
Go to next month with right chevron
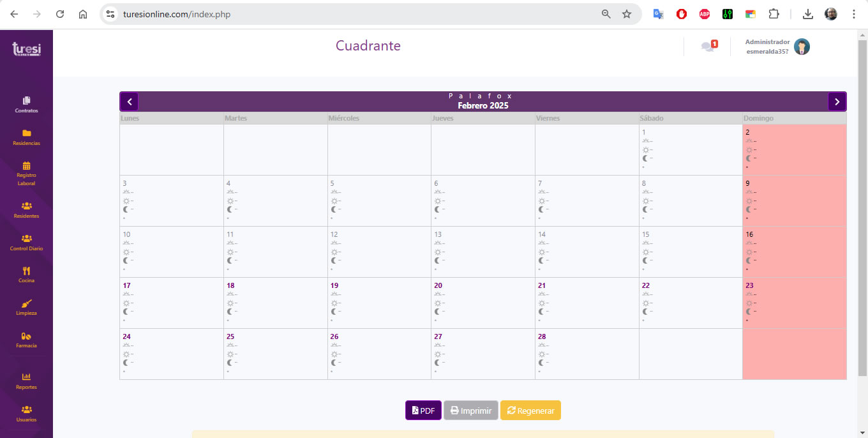(x=837, y=102)
